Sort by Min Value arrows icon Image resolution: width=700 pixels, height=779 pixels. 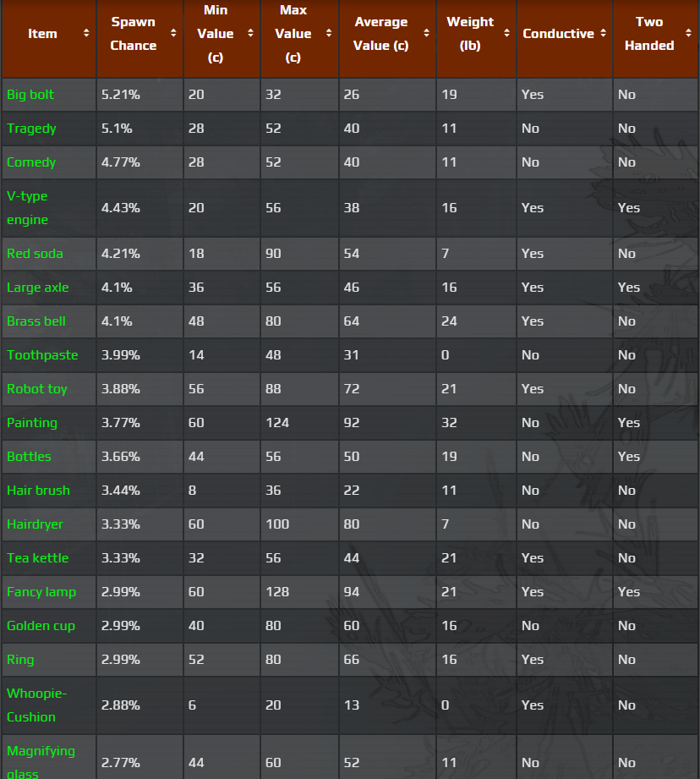coord(250,34)
